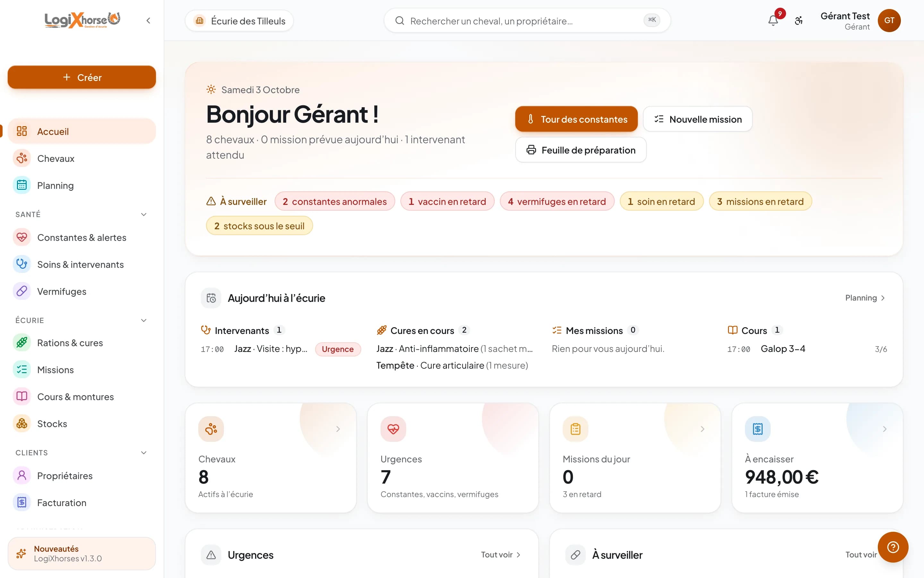
Task: Start Tour des constantes
Action: (x=576, y=119)
